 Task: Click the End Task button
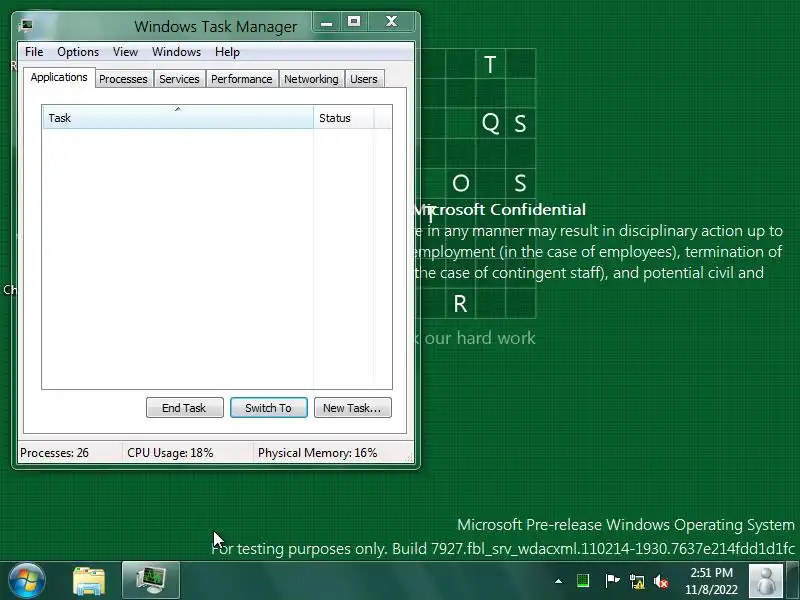click(x=184, y=408)
